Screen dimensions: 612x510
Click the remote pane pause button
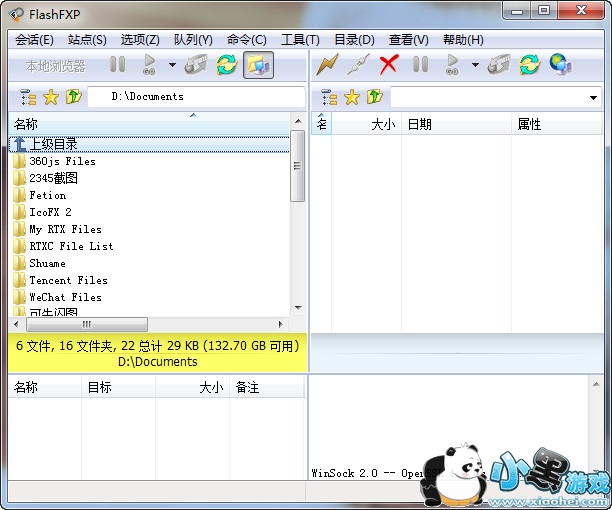coord(420,65)
